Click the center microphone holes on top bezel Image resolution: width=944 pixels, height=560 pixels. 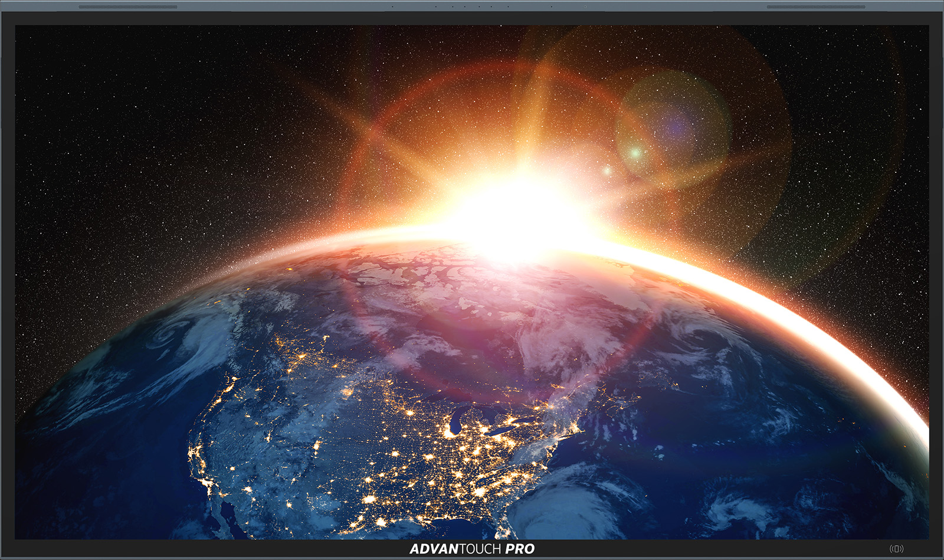[472, 7]
